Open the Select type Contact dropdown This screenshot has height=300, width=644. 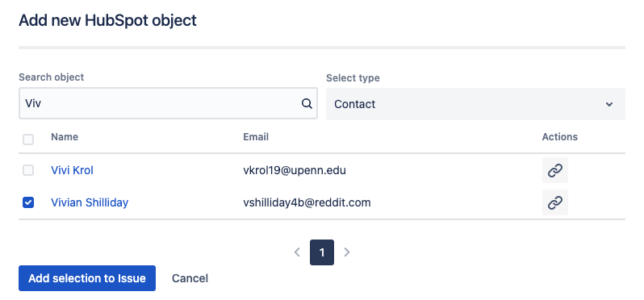click(475, 104)
